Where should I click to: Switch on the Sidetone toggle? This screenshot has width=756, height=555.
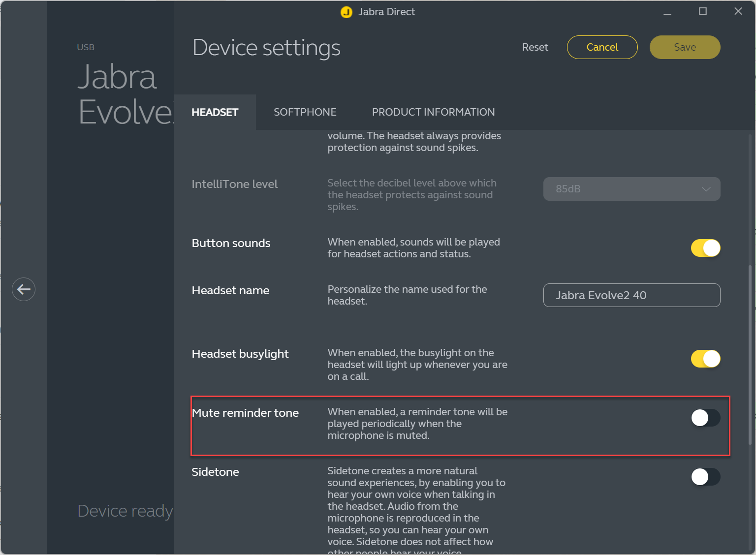point(705,477)
